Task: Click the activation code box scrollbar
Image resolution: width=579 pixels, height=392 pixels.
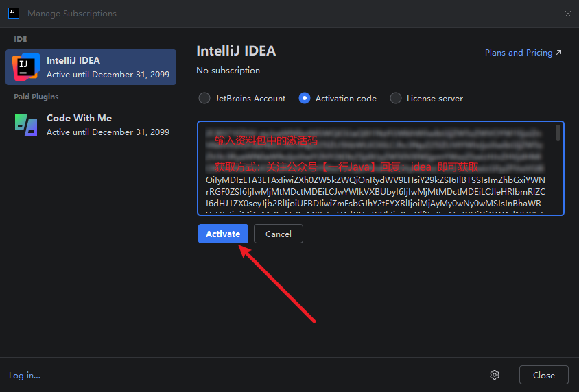Action: [x=558, y=133]
